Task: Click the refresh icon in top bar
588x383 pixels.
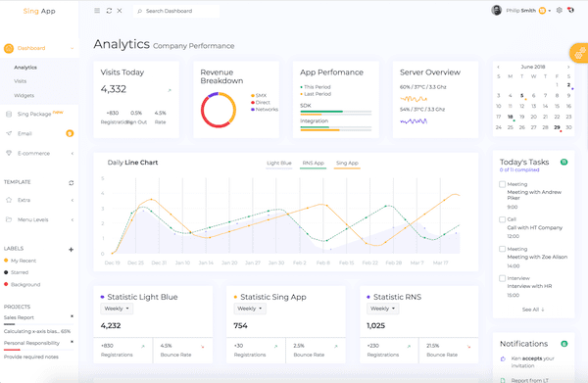Action: point(109,11)
